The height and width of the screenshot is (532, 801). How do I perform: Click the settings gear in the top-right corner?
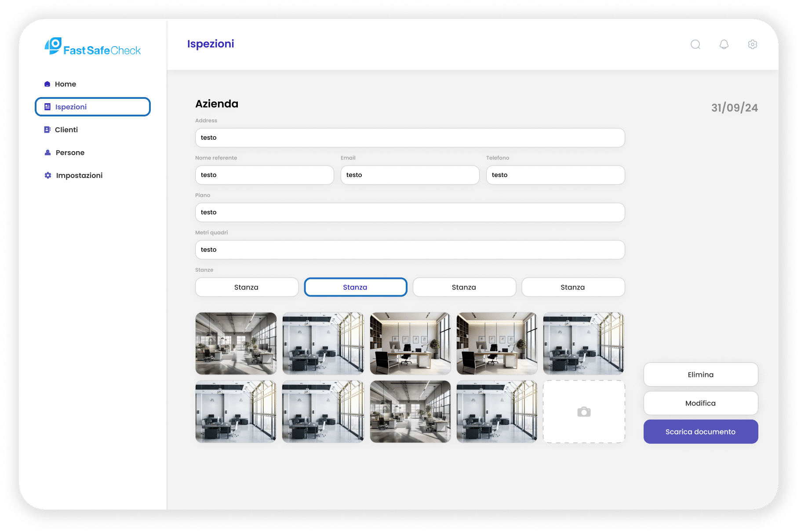[x=752, y=44]
